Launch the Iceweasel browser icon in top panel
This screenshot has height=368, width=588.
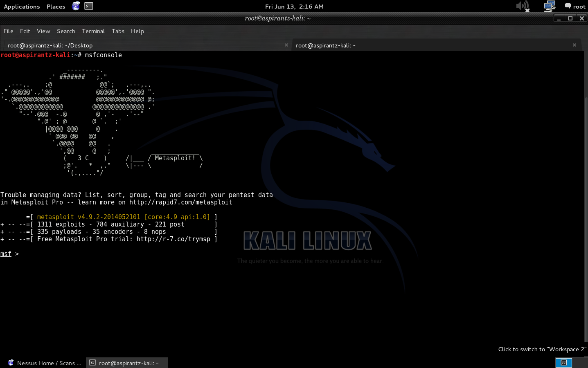76,6
